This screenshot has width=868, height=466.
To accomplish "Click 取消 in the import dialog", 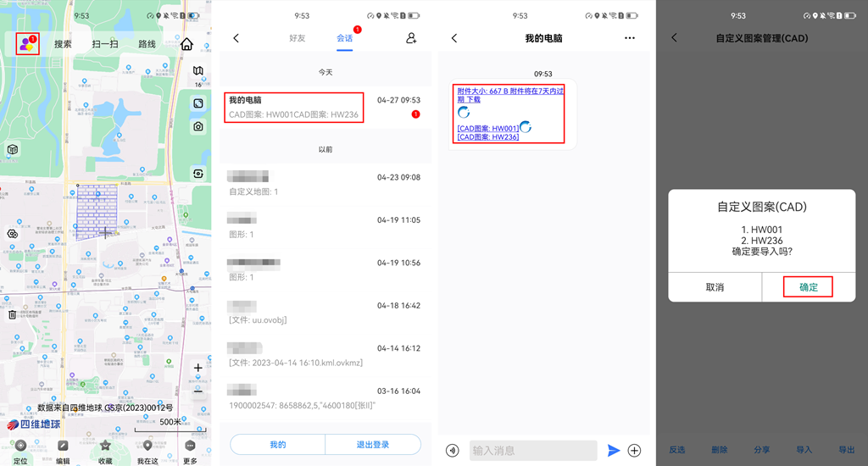I will point(715,287).
